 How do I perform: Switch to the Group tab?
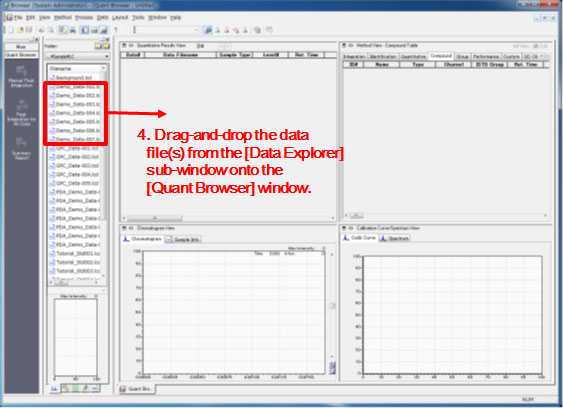coord(462,57)
